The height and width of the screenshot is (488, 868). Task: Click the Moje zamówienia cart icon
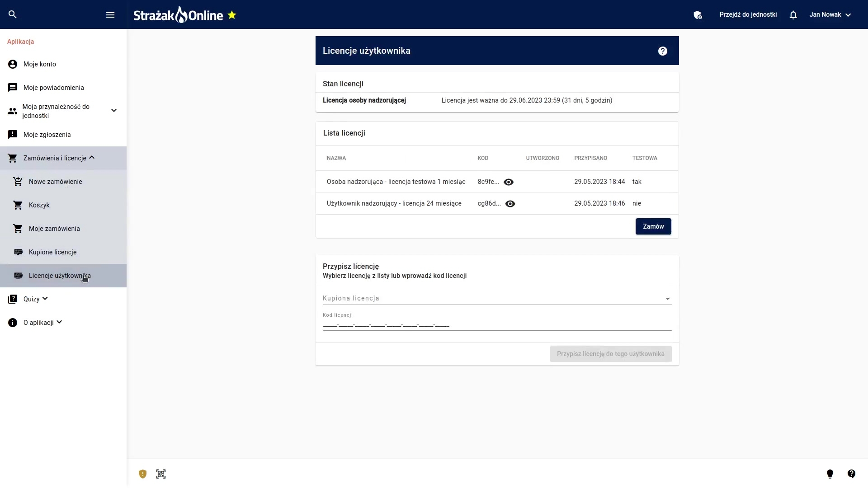tap(18, 229)
